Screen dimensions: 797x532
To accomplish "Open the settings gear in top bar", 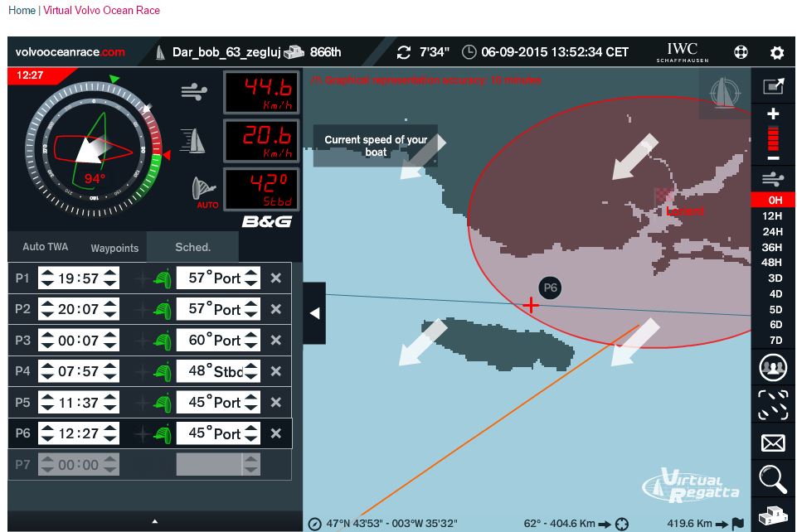I will [776, 52].
